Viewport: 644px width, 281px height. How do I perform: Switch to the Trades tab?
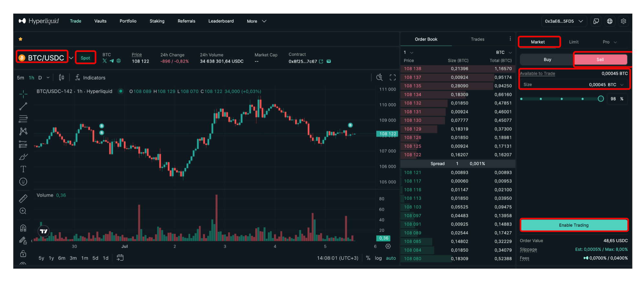(477, 39)
